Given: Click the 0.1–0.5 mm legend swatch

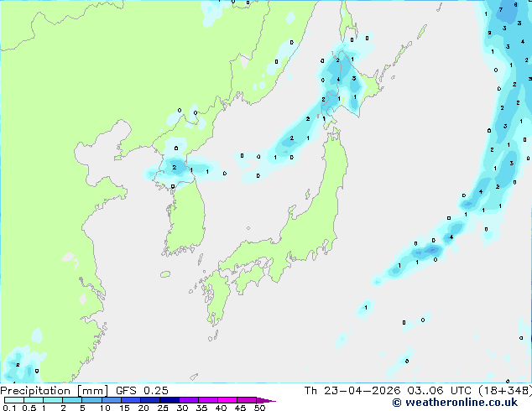Looking at the screenshot, I should click(x=14, y=400).
